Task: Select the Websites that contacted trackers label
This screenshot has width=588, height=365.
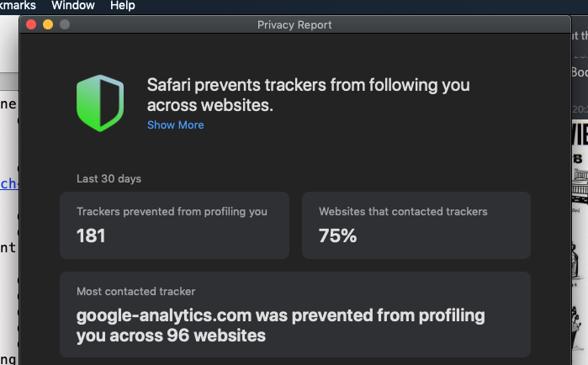Action: (403, 211)
